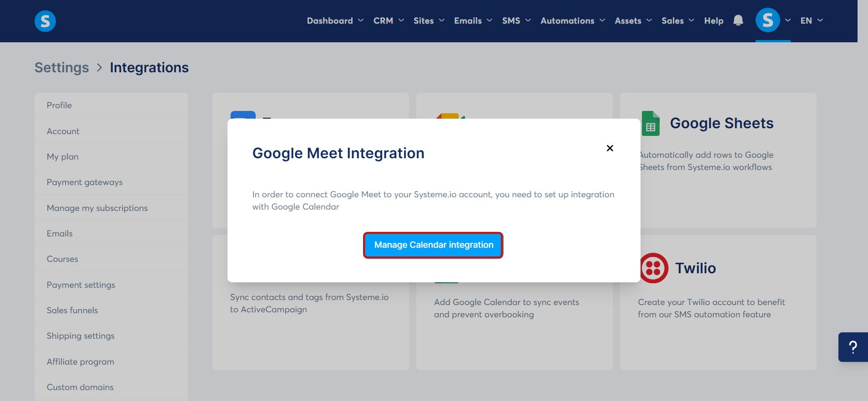
Task: Open Account in sidebar
Action: (111, 131)
